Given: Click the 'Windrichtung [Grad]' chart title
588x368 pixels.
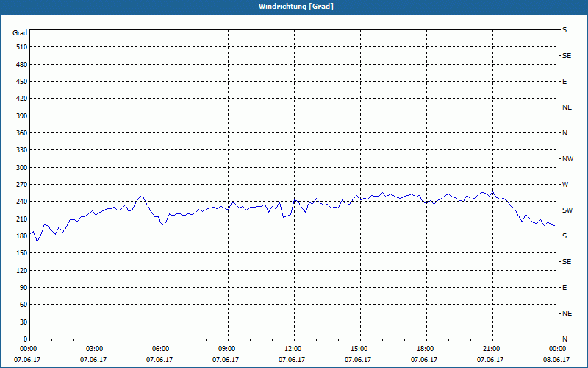Looking at the screenshot, I should coord(296,7).
